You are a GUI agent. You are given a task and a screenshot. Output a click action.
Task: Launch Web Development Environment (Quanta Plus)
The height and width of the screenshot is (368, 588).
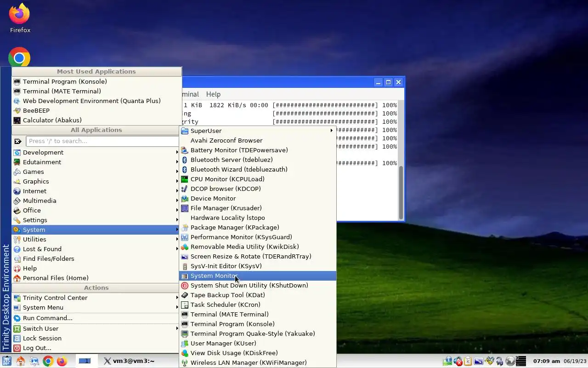(x=96, y=101)
